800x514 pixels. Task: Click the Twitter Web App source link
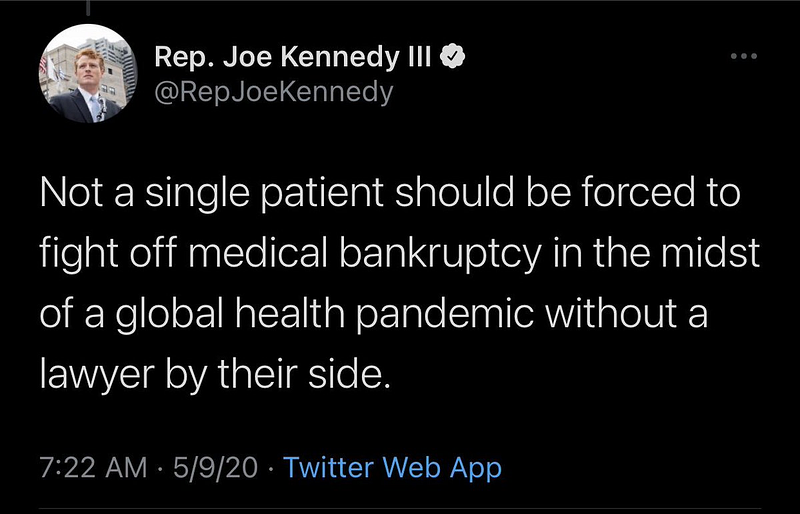pyautogui.click(x=392, y=466)
